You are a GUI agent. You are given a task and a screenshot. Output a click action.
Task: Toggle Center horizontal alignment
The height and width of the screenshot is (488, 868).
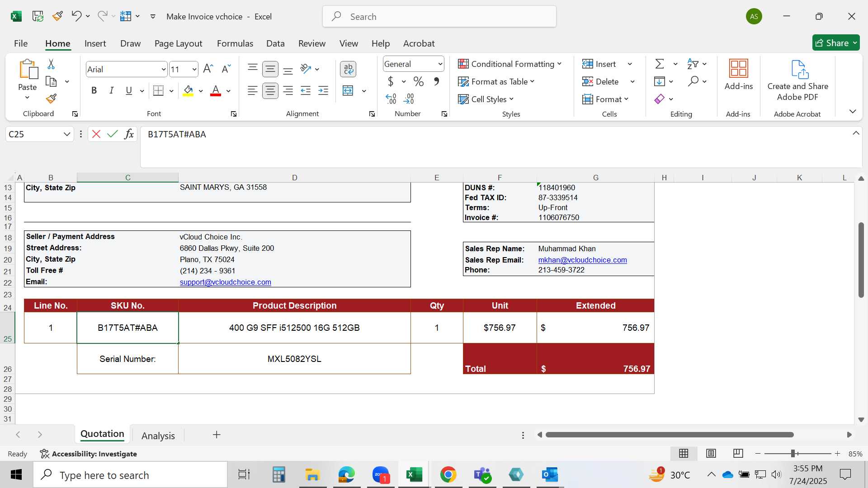(270, 90)
